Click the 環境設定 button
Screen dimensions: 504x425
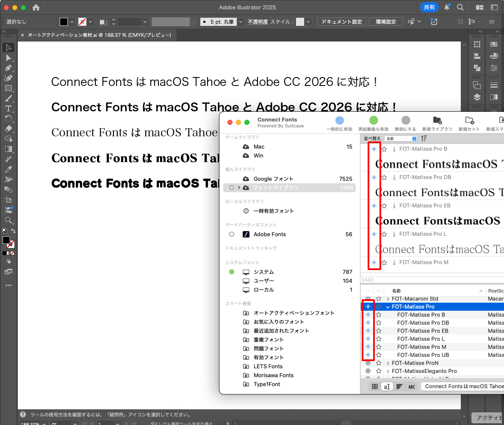(x=386, y=22)
